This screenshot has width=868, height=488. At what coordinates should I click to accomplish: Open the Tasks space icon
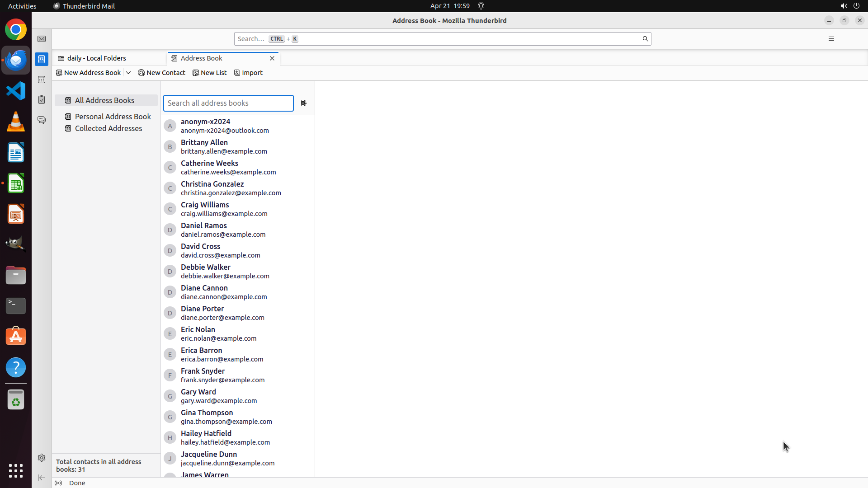coord(42,100)
